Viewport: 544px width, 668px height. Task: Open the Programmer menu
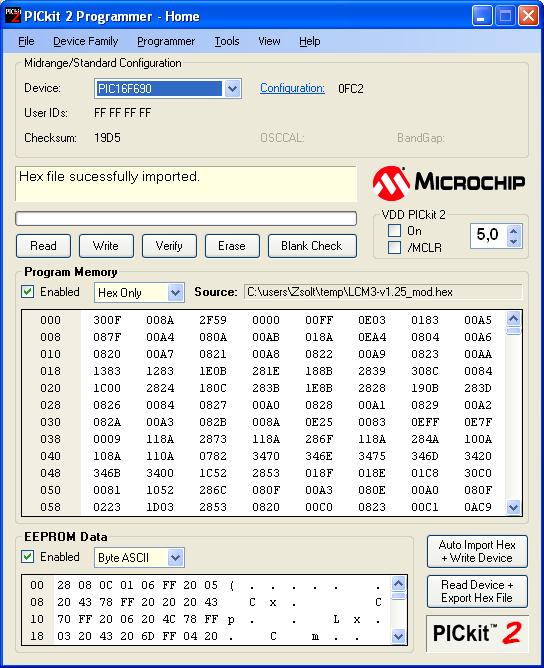click(166, 41)
